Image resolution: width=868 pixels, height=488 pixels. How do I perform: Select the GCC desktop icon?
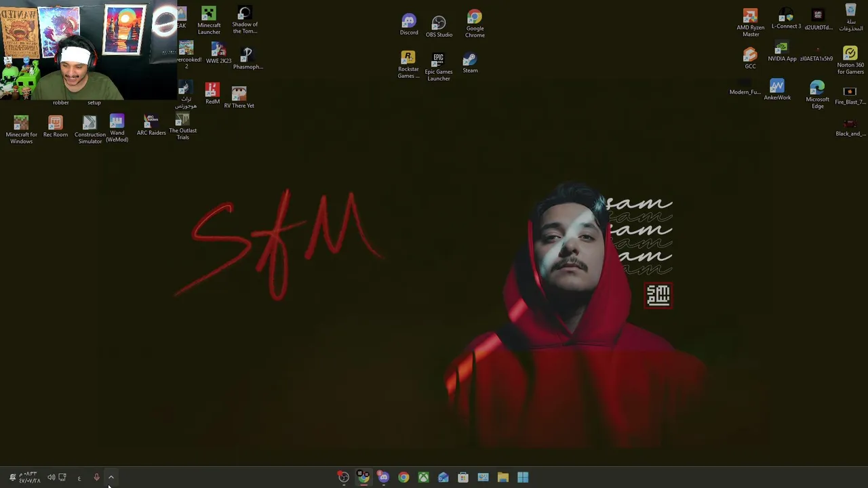(750, 58)
